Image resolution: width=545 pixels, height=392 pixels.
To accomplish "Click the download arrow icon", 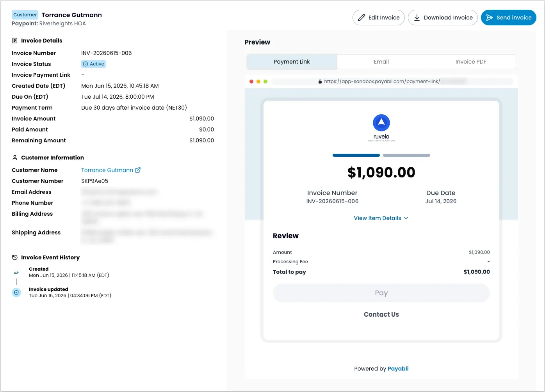I will (417, 18).
